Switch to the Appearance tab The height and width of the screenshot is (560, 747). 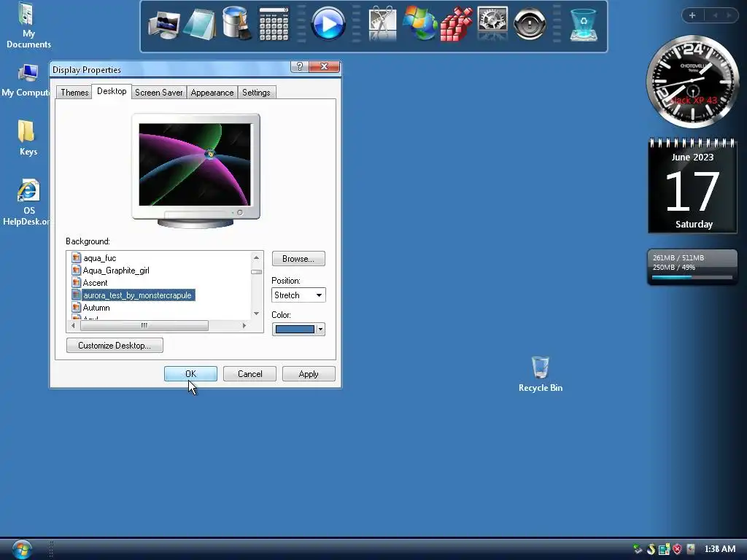click(x=212, y=93)
